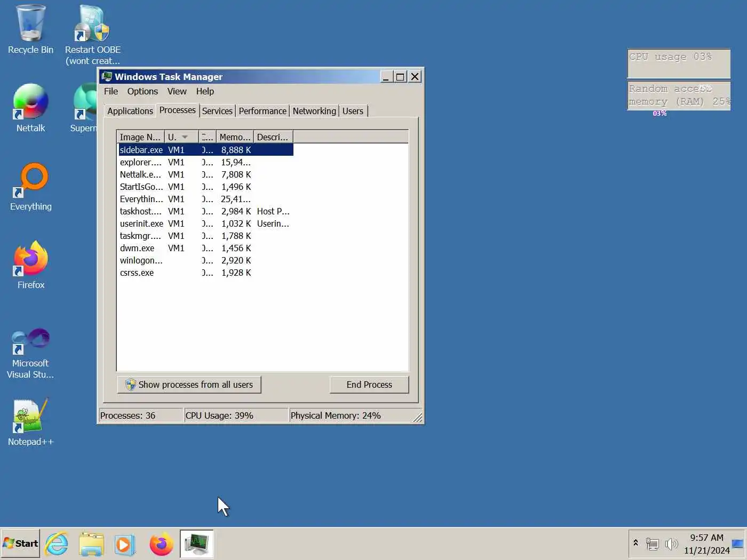Image resolution: width=747 pixels, height=560 pixels.
Task: Select the userinit.exe process row
Action: tap(205, 223)
